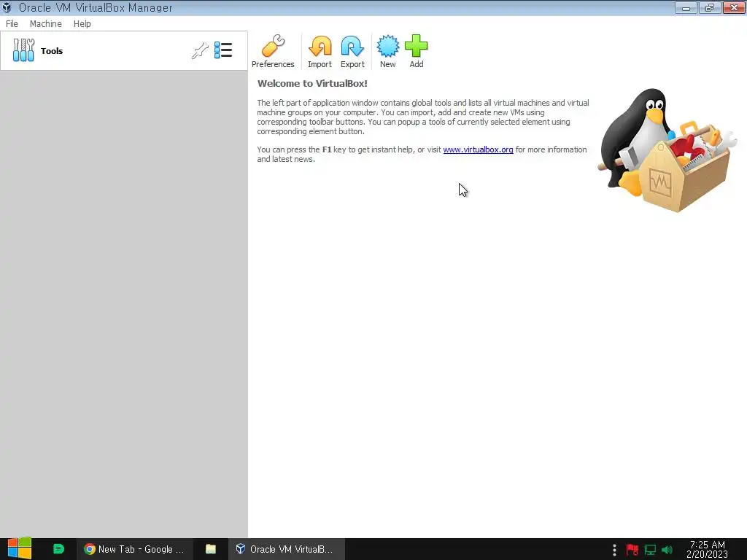Open the File menu

[12, 24]
